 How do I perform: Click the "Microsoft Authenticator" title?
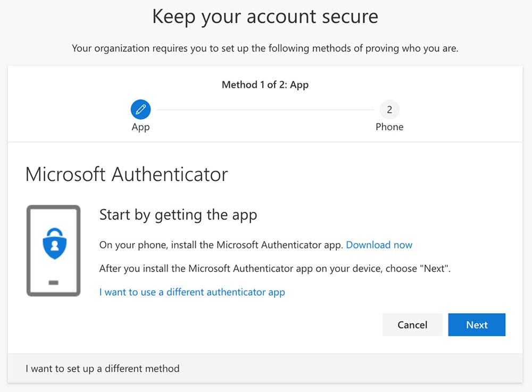click(127, 174)
